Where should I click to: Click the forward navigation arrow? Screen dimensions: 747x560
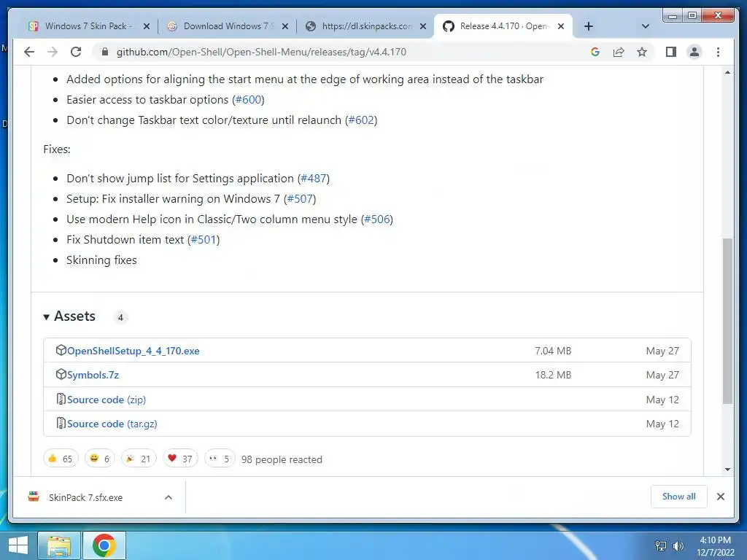coord(53,52)
